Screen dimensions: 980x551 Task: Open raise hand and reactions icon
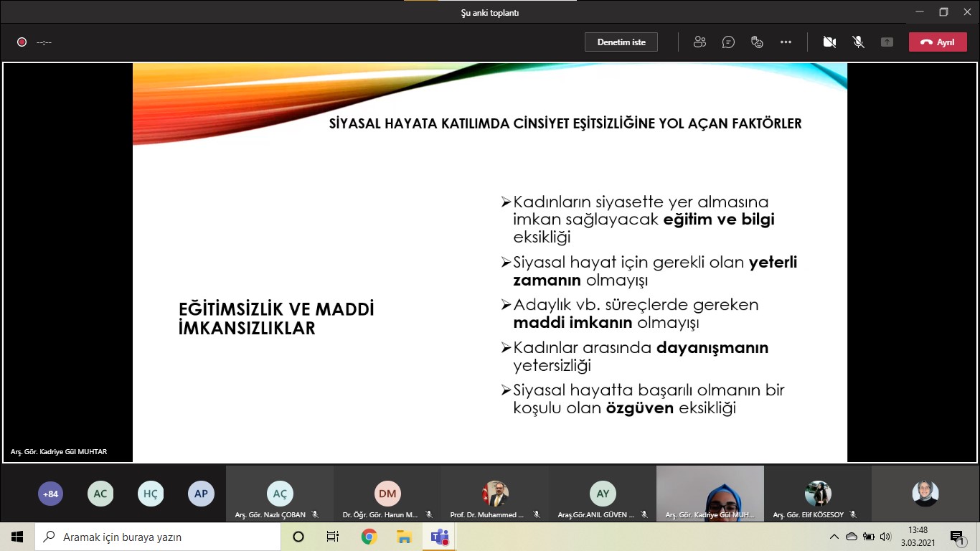point(757,42)
